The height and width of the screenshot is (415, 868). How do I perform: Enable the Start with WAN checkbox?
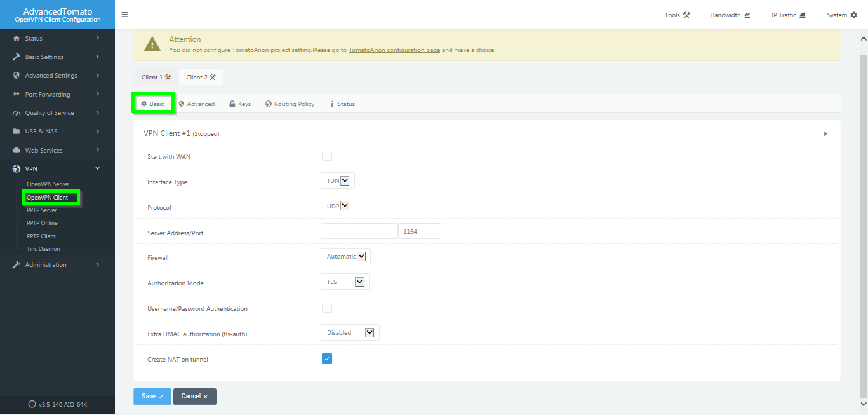[327, 156]
